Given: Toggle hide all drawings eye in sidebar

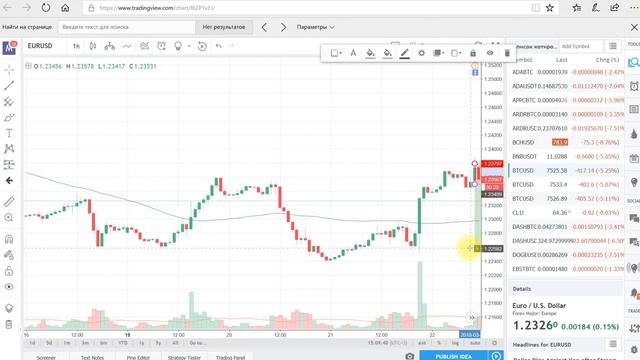Looking at the screenshot, I should coord(9,287).
